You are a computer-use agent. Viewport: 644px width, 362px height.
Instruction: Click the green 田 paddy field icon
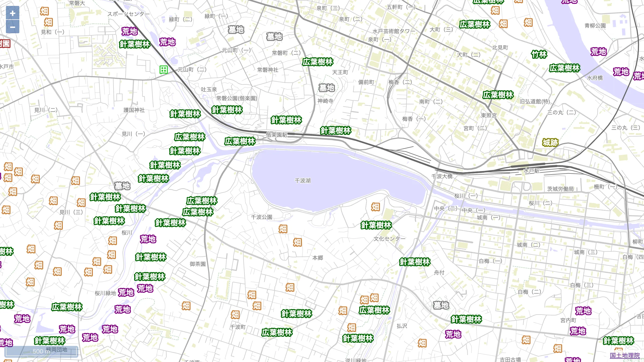pos(163,70)
